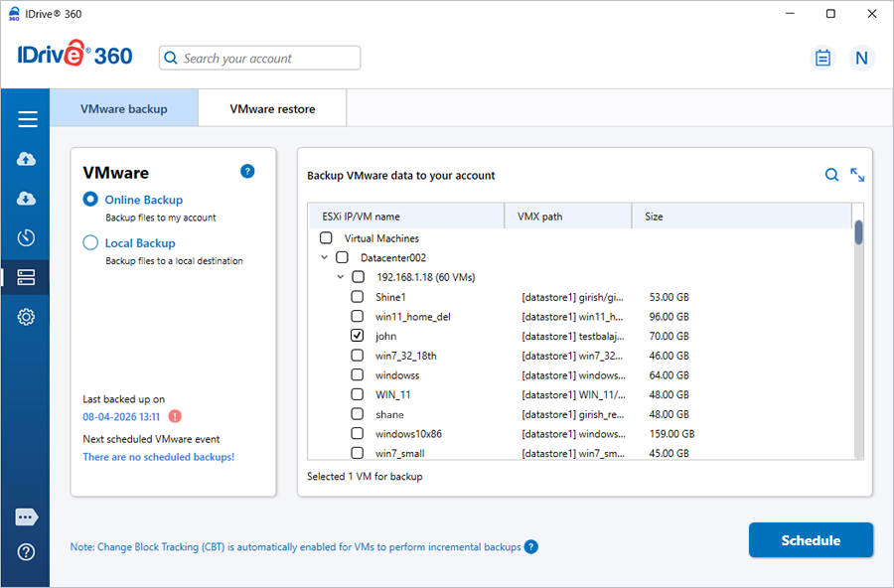Screen dimensions: 894x588
Task: Check the Shine1 VM checkbox
Action: pyautogui.click(x=357, y=297)
